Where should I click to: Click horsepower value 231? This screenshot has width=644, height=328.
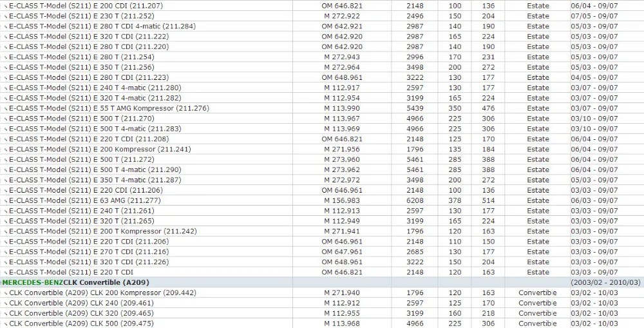click(488, 57)
